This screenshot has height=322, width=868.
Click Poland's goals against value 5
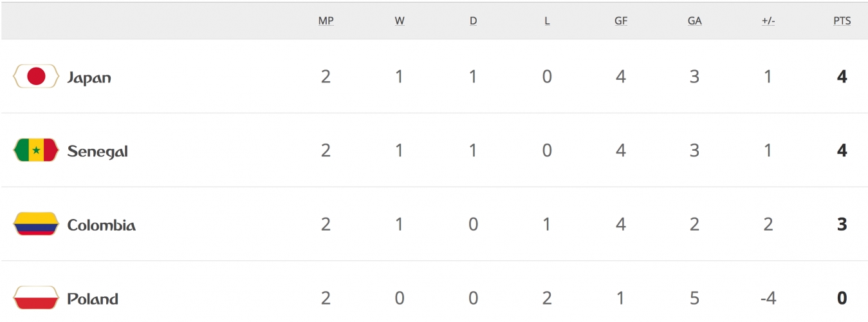(x=694, y=298)
